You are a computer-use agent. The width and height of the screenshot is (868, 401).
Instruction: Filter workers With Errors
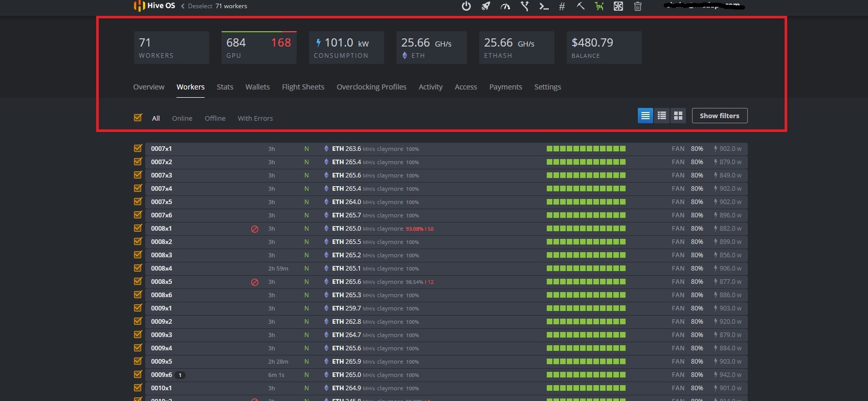click(x=255, y=118)
